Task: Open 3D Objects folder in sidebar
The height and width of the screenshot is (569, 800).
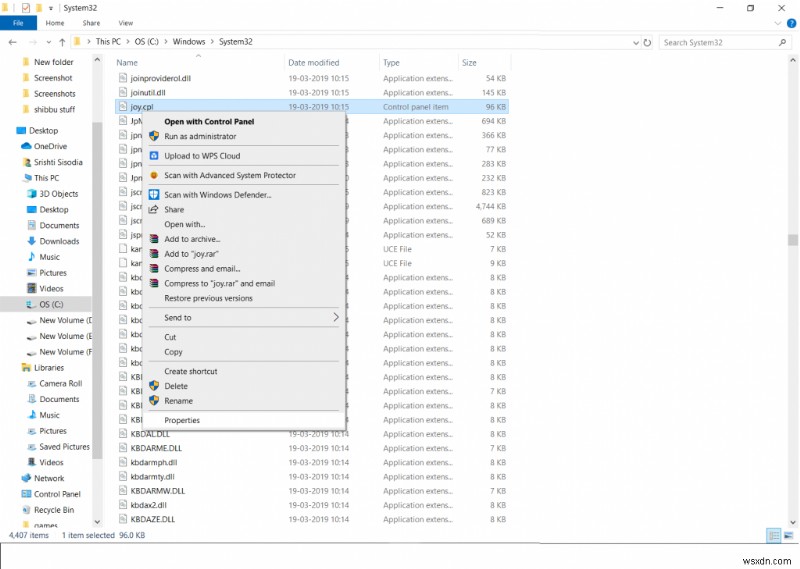Action: 59,193
